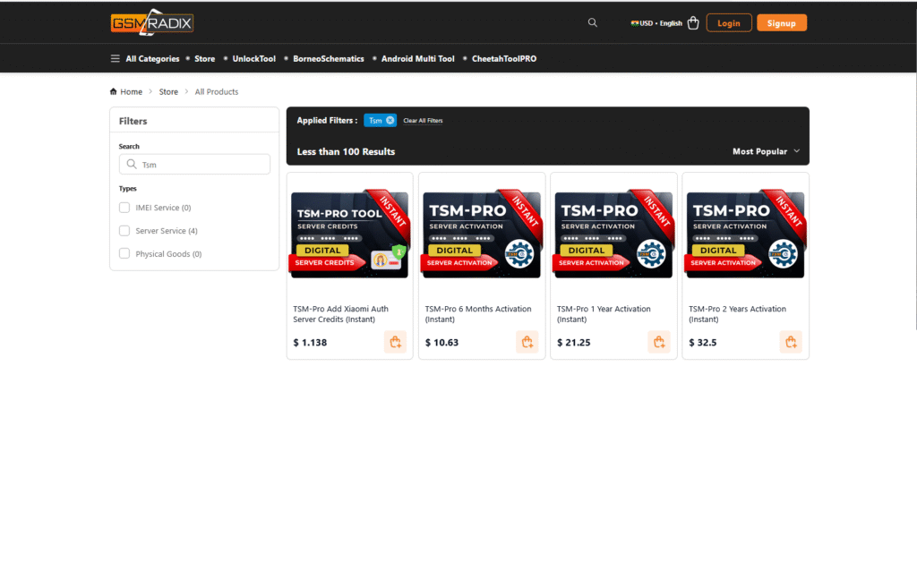
Task: Click the Login button
Action: click(728, 23)
